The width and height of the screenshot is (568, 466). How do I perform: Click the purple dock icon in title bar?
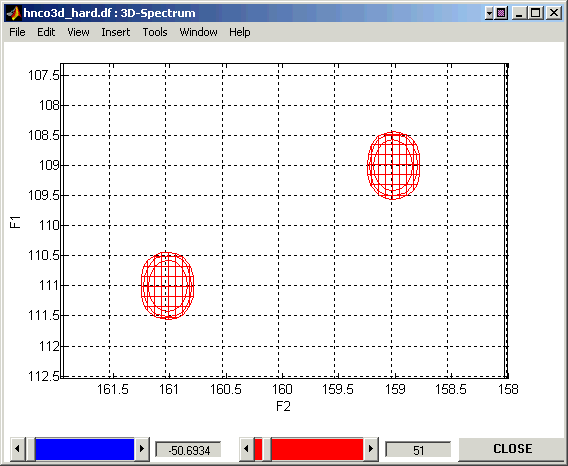coord(501,14)
